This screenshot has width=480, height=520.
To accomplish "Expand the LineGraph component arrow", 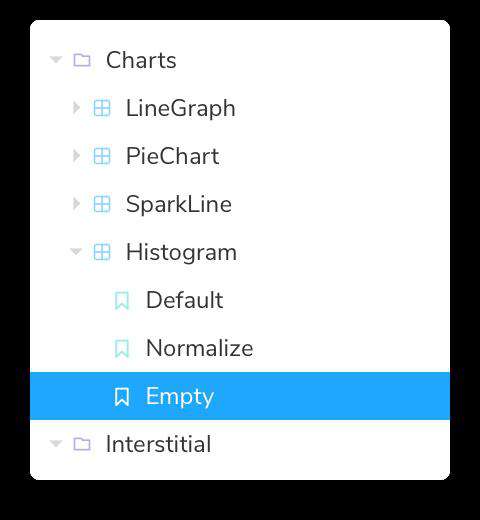I will tap(76, 108).
